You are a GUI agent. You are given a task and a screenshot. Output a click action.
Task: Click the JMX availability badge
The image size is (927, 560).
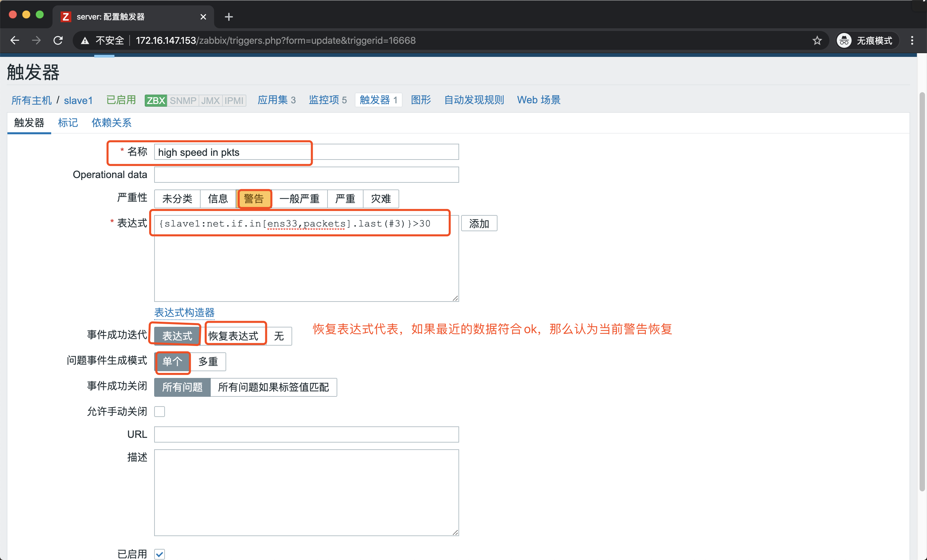[210, 100]
